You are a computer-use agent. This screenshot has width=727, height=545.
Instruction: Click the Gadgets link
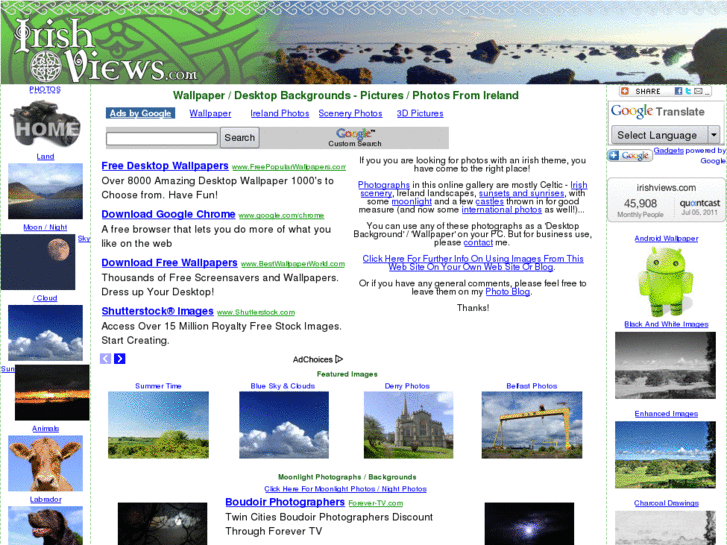tap(669, 150)
